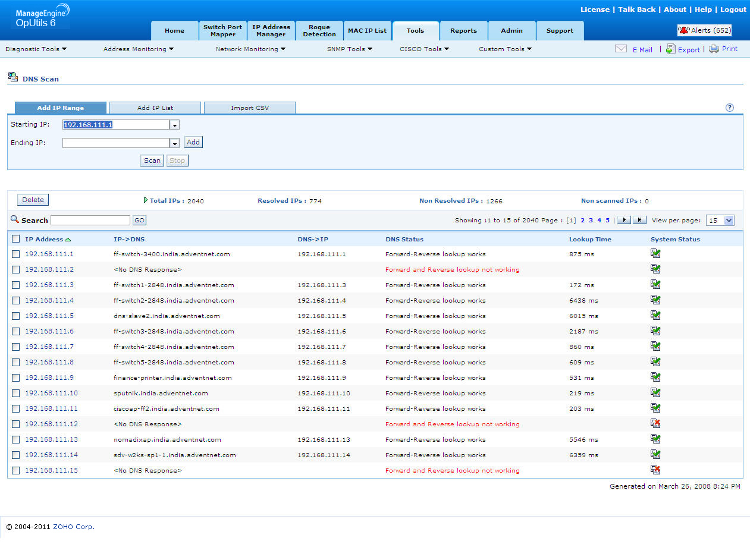Expand the Diagnostic Tools menu
The image size is (750, 560).
click(x=36, y=49)
